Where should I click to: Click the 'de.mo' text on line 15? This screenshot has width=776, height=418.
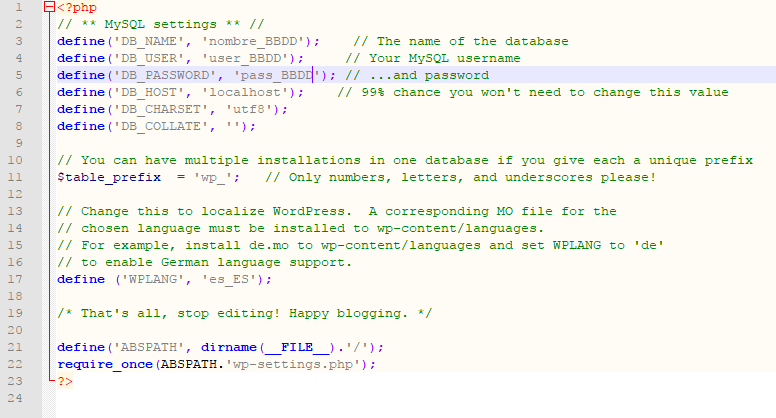click(x=268, y=245)
